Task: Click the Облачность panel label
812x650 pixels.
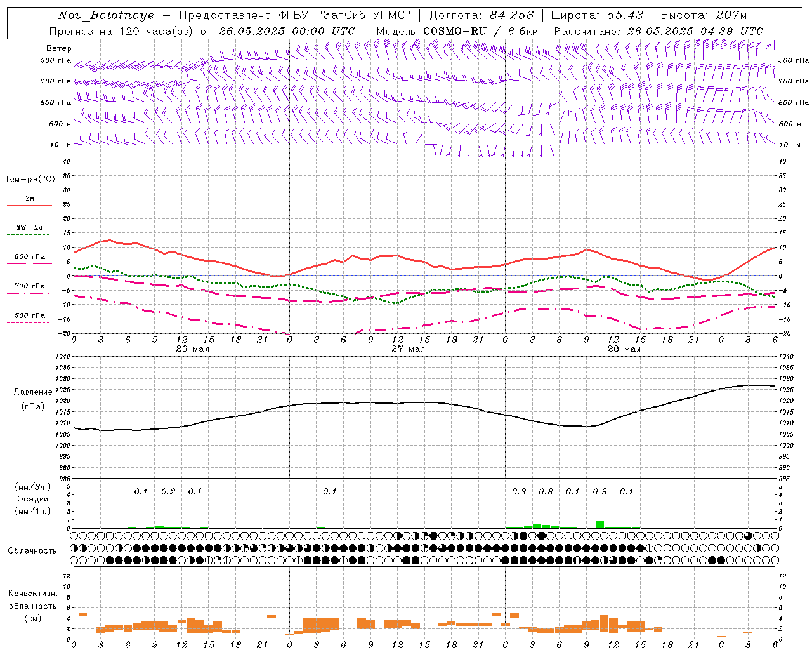Action: coord(32,550)
